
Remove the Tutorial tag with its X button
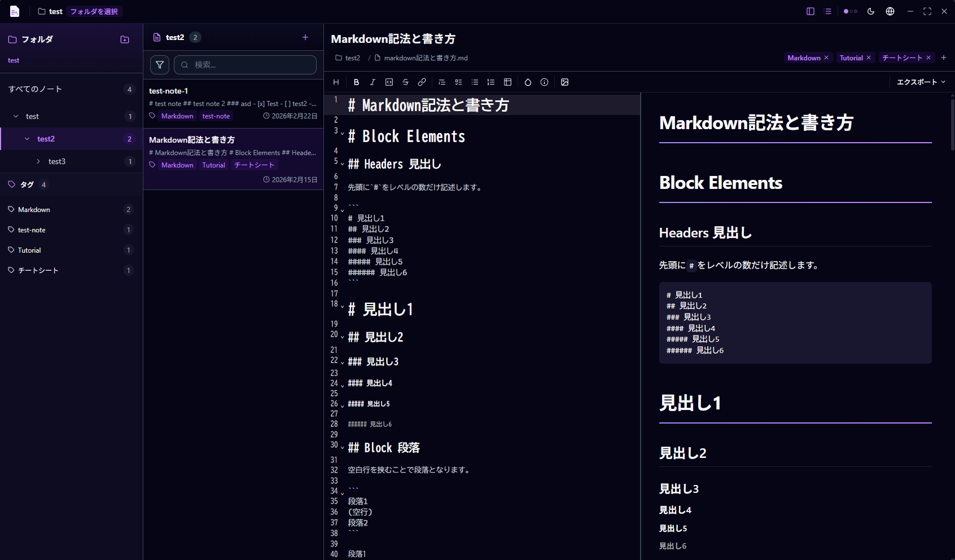[x=869, y=58]
